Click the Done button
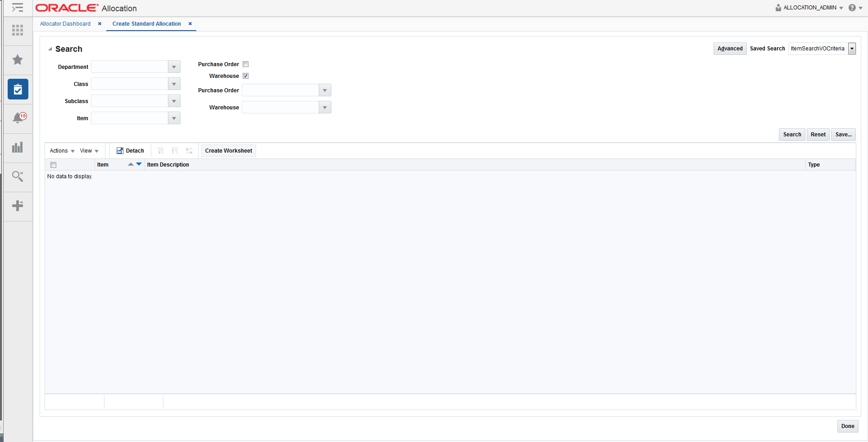This screenshot has height=442, width=868. [x=848, y=426]
